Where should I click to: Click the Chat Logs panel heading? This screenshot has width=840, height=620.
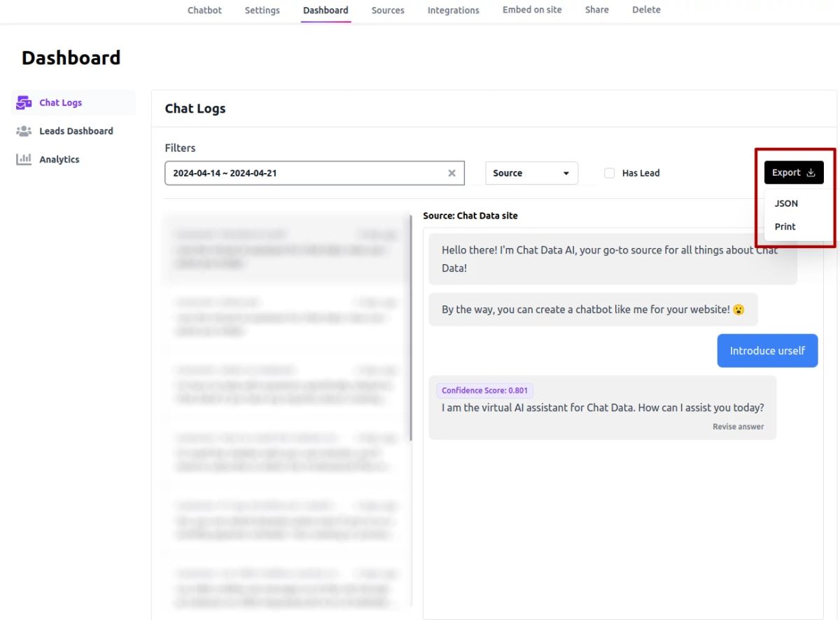pos(195,109)
